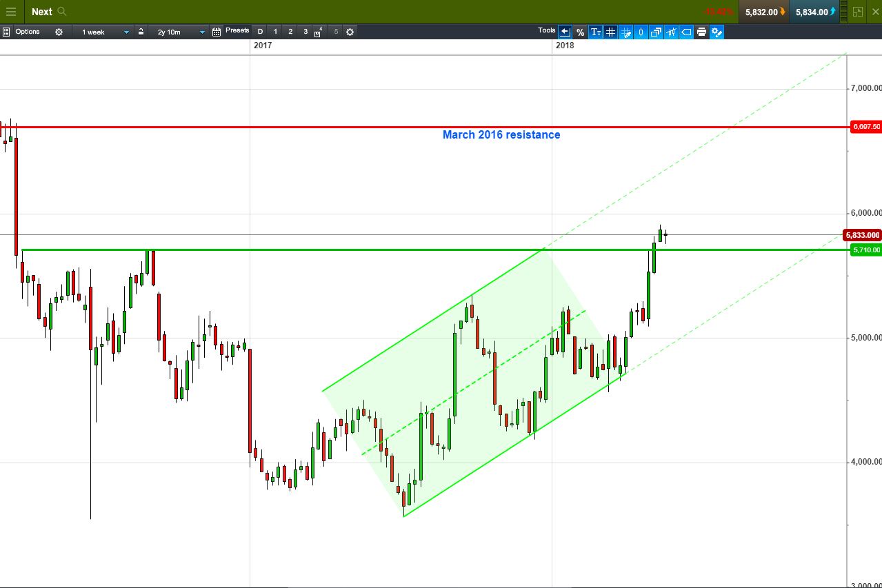Select the drawing grid pencil tool
The height and width of the screenshot is (588, 882).
tap(625, 32)
